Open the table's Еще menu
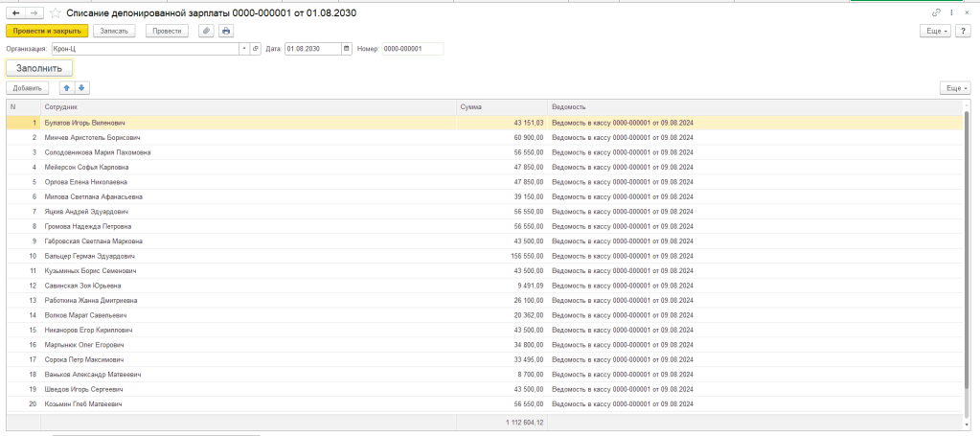Image resolution: width=980 pixels, height=436 pixels. tap(954, 88)
